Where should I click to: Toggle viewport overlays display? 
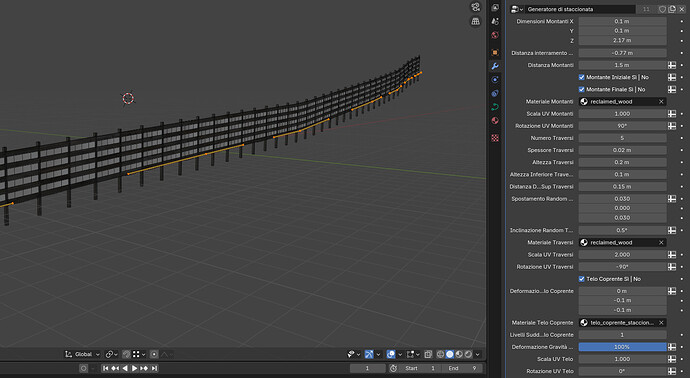pyautogui.click(x=391, y=354)
